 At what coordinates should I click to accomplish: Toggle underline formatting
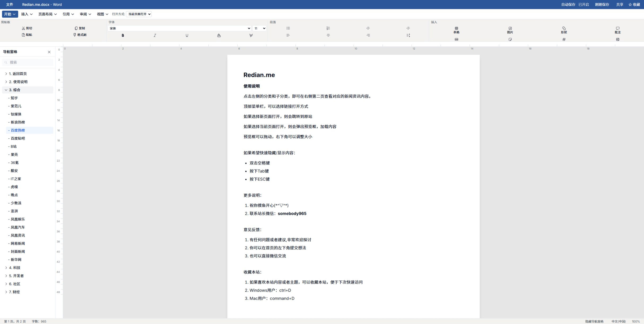pyautogui.click(x=187, y=35)
